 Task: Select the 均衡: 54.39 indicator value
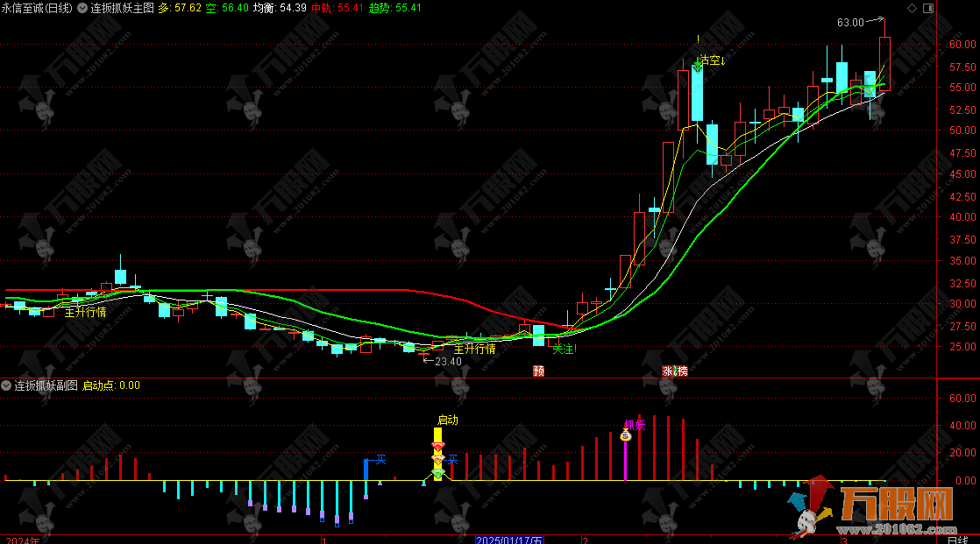(x=280, y=8)
